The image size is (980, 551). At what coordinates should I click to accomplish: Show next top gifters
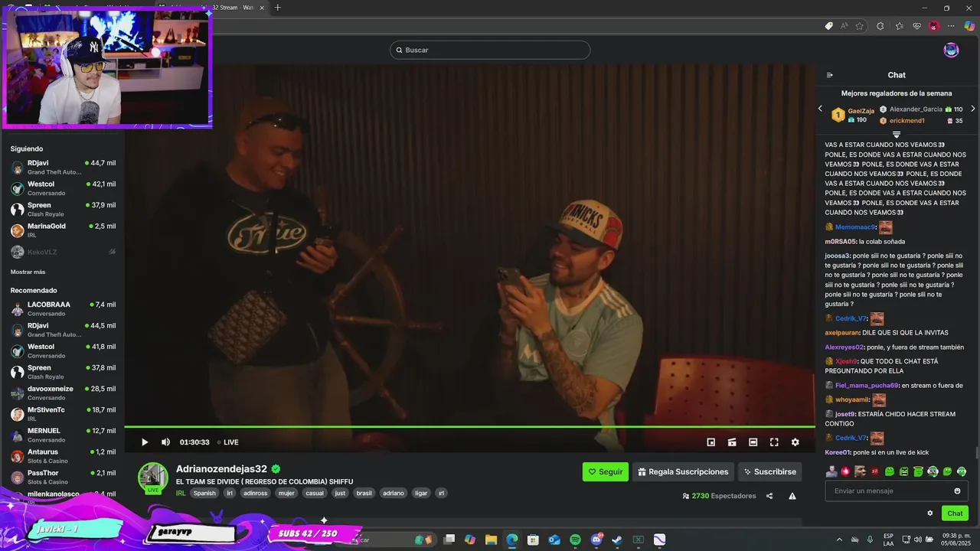973,109
